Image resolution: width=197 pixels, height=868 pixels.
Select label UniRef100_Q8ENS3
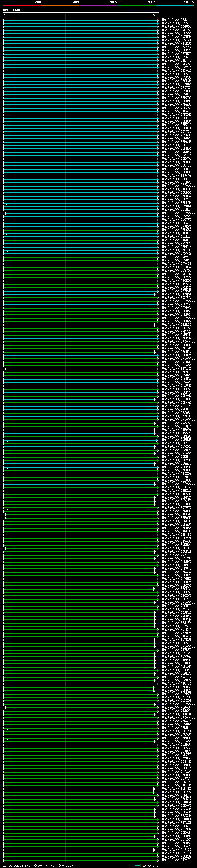click(x=177, y=172)
